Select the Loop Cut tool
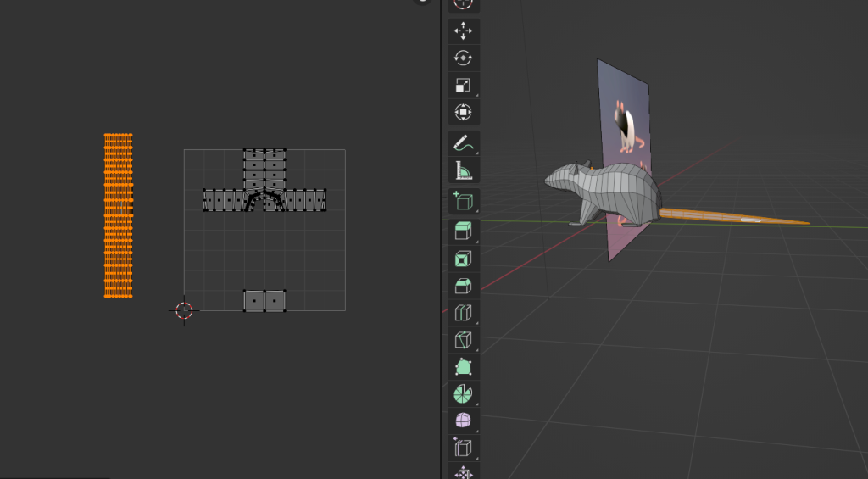The image size is (868, 479). 464,312
